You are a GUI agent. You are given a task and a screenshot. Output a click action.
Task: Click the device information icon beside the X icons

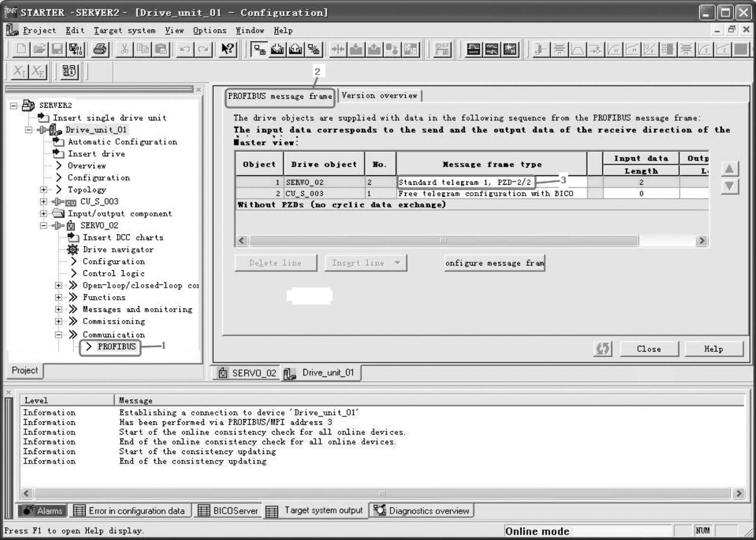pos(70,71)
